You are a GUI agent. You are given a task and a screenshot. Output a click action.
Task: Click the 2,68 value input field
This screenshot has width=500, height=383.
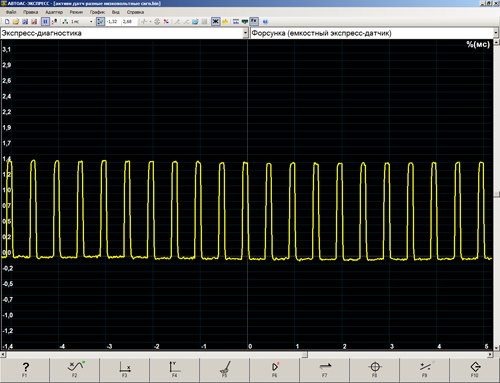pyautogui.click(x=128, y=22)
